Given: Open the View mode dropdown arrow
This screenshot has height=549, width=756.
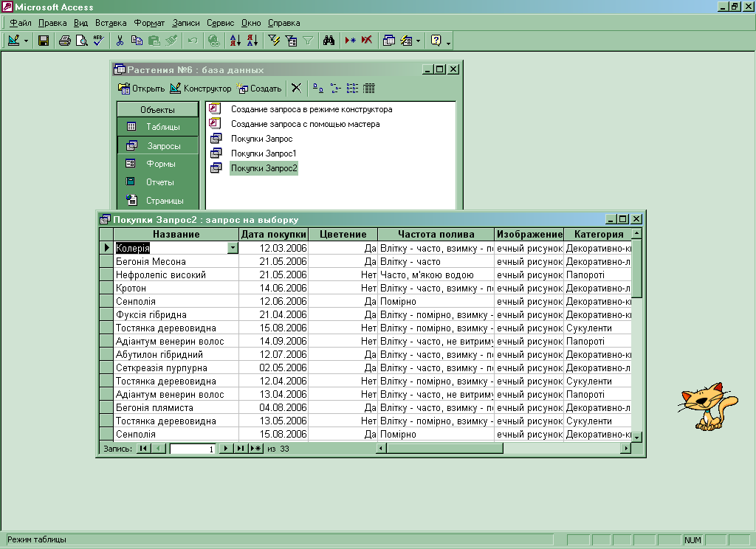Looking at the screenshot, I should 26,41.
